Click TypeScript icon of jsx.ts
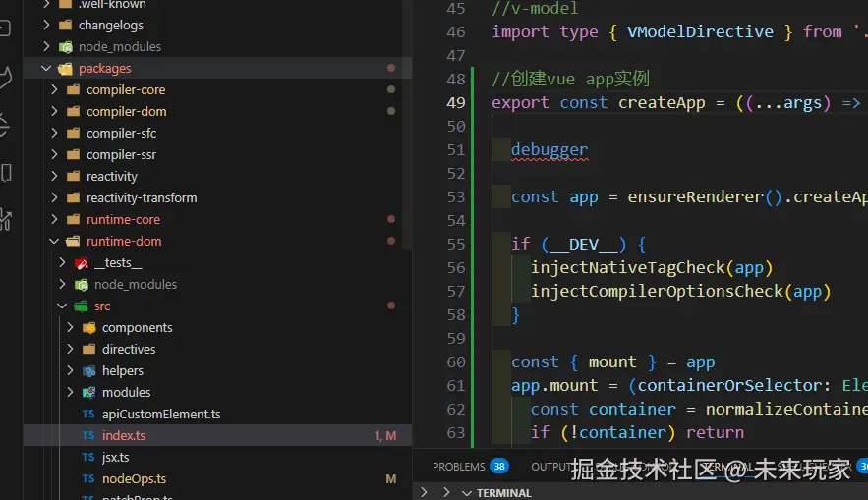868x500 pixels. point(88,457)
